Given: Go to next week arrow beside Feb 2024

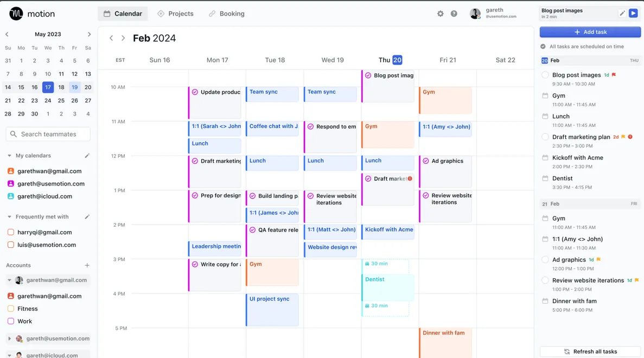Looking at the screenshot, I should pos(123,38).
